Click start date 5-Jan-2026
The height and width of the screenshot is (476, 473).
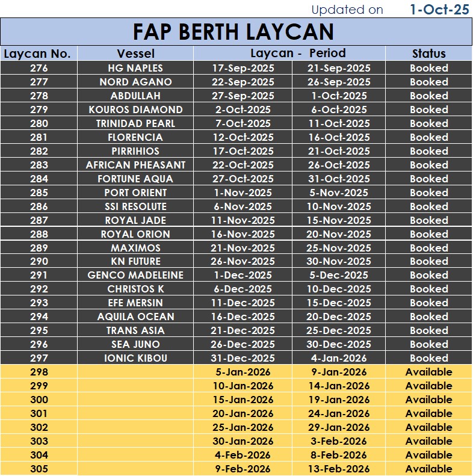tap(243, 372)
